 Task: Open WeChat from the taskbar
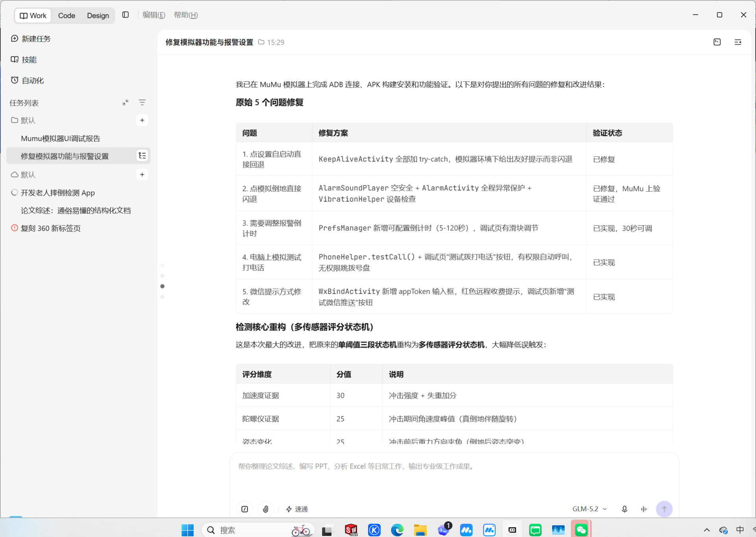[581, 530]
